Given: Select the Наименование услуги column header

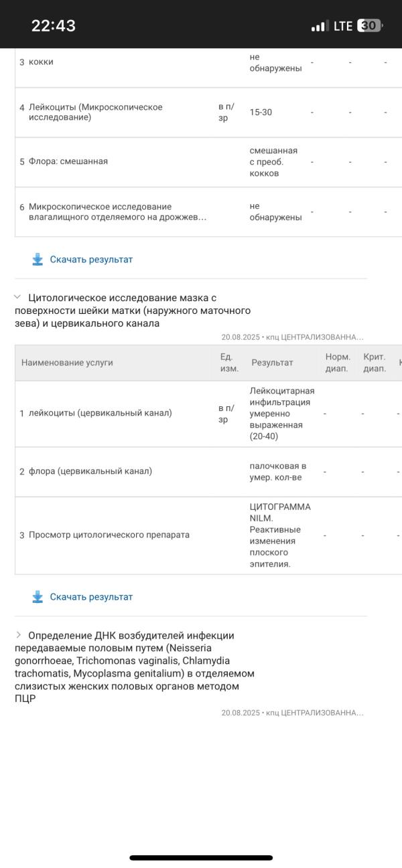Looking at the screenshot, I should 67,363.
